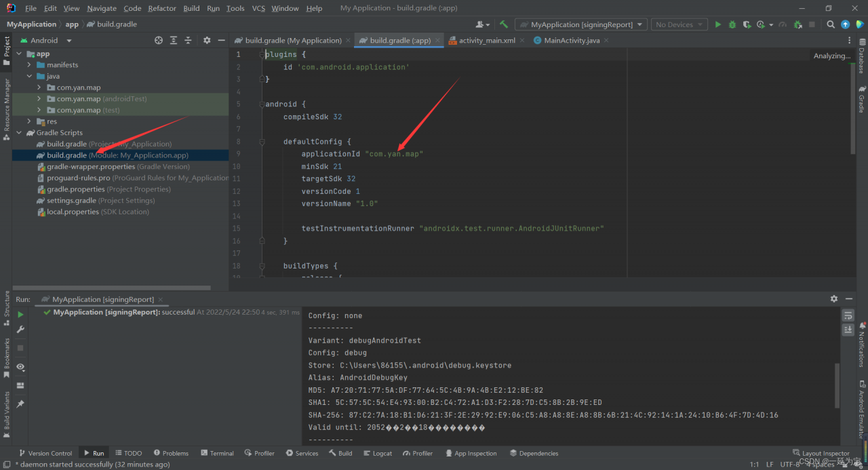Click the wrench icon in Run panel
The width and height of the screenshot is (868, 470).
coord(20,330)
